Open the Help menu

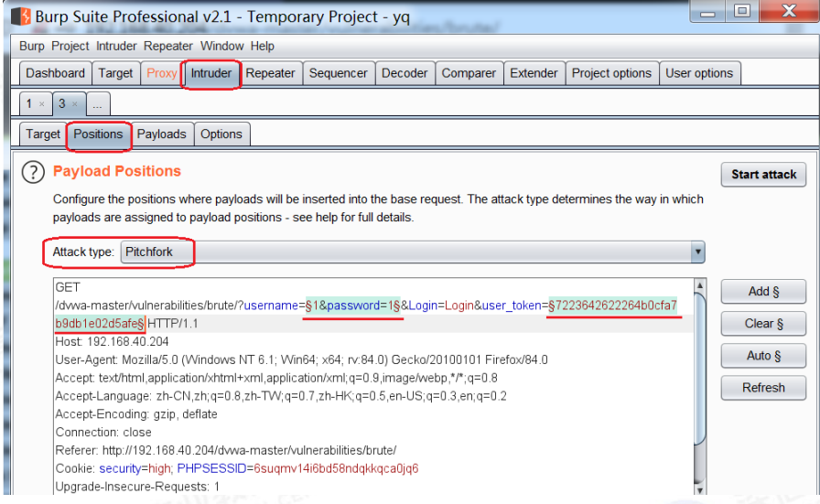pyautogui.click(x=262, y=46)
